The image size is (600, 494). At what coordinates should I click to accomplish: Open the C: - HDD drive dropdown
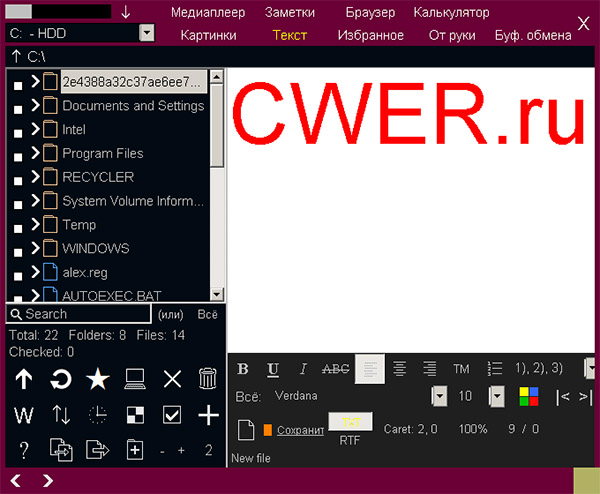pyautogui.click(x=147, y=33)
